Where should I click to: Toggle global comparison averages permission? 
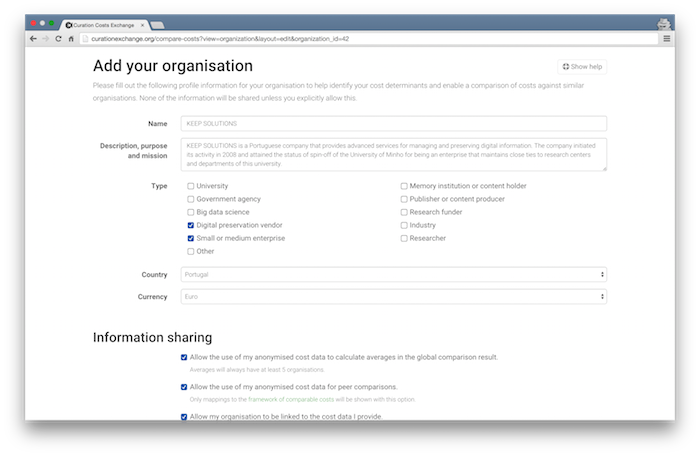184,357
